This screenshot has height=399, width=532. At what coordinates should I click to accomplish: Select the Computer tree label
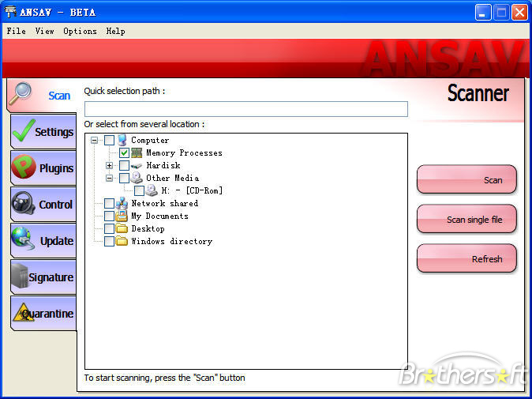coord(150,140)
